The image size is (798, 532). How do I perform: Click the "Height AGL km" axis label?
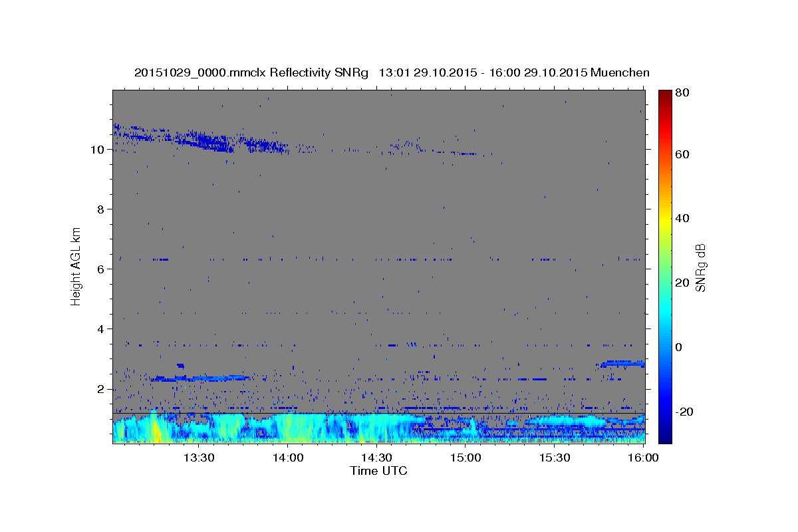pyautogui.click(x=76, y=267)
